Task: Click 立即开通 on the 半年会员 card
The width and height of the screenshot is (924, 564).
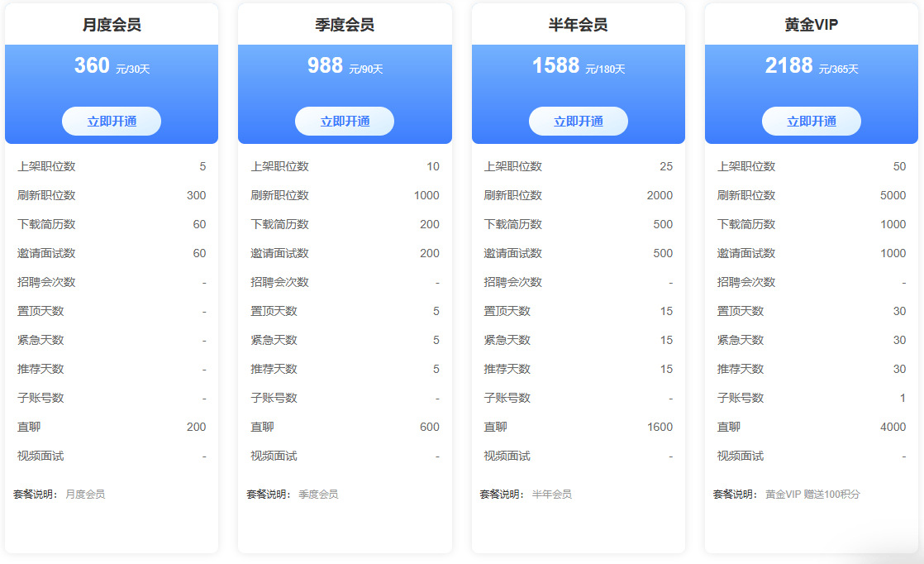Action: pyautogui.click(x=578, y=121)
